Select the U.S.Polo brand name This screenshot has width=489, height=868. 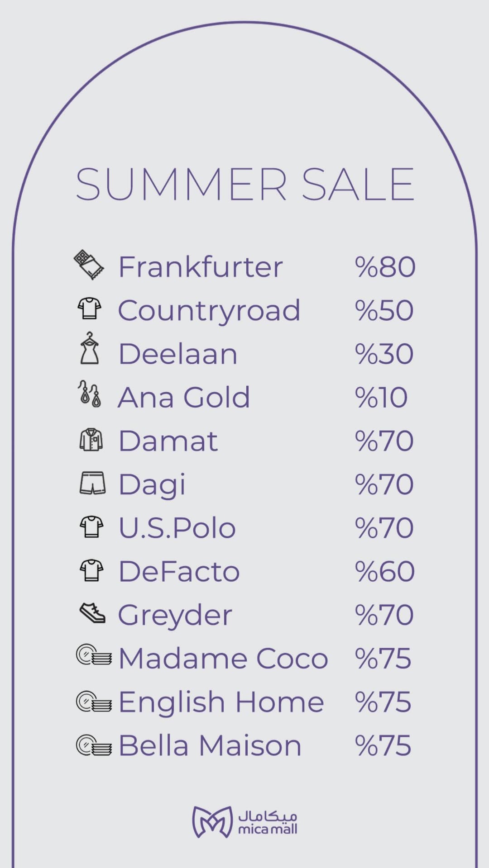coord(177,528)
